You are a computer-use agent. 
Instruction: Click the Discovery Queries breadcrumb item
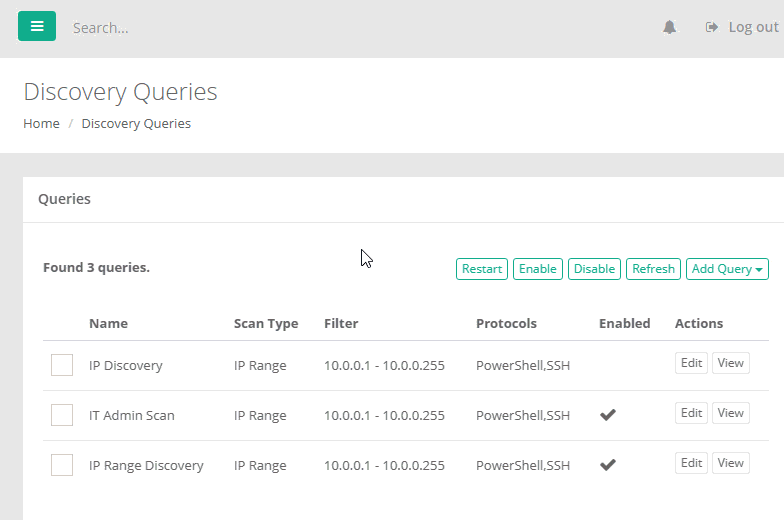[136, 124]
